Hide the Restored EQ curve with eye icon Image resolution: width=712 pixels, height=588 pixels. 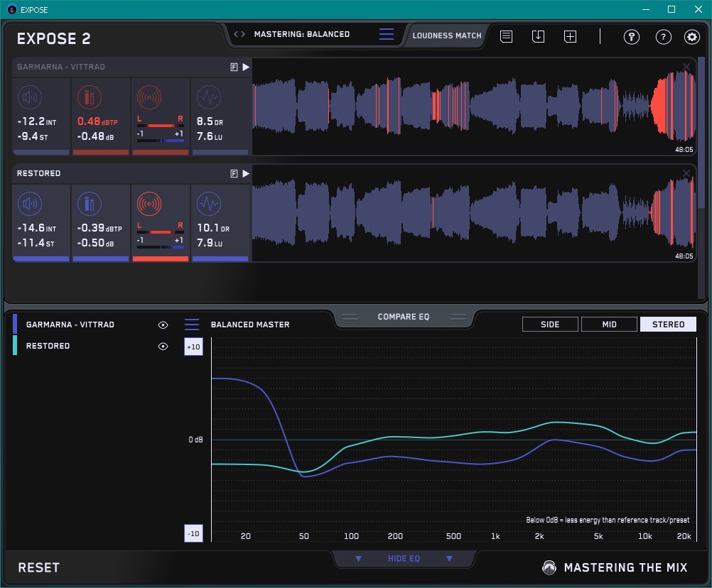pos(163,347)
